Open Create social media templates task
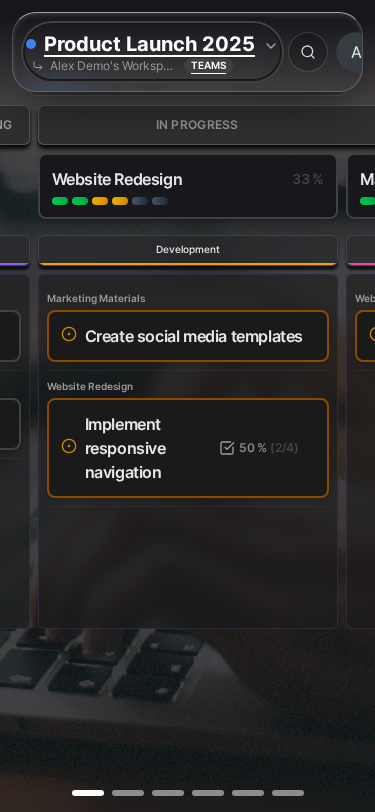375x812 pixels. 188,336
